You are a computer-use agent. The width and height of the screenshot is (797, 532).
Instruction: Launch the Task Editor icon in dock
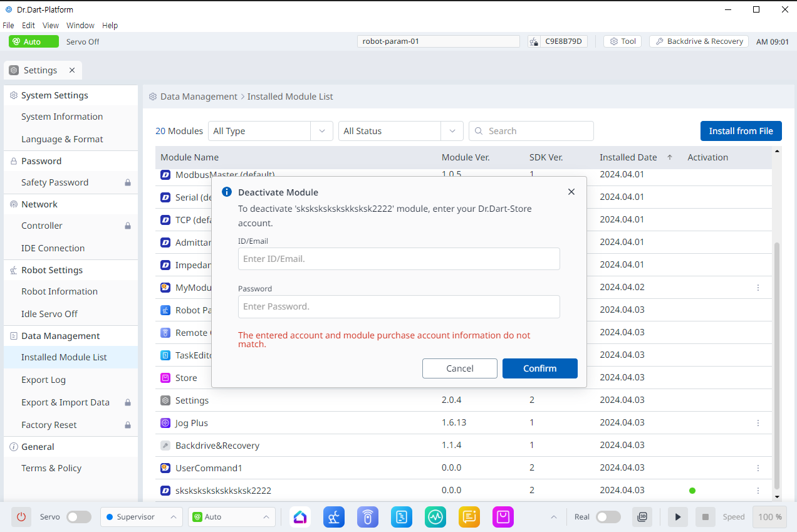[x=402, y=517]
